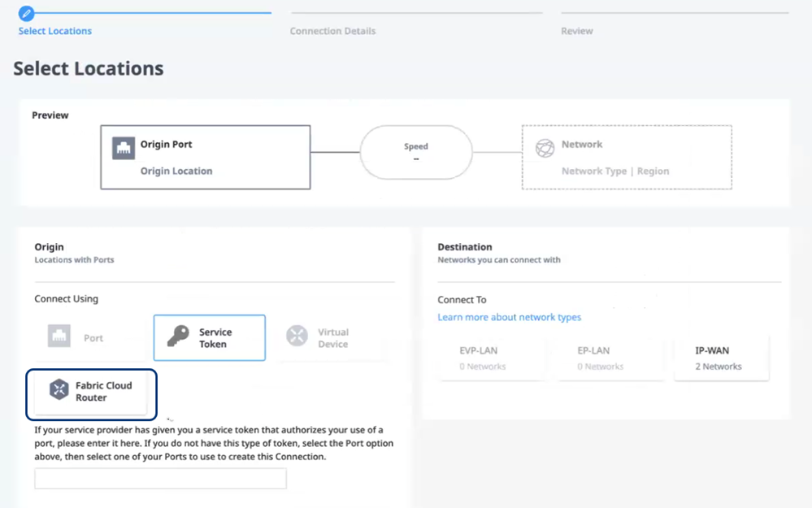
Task: Click the Speed oval in preview
Action: 416,152
